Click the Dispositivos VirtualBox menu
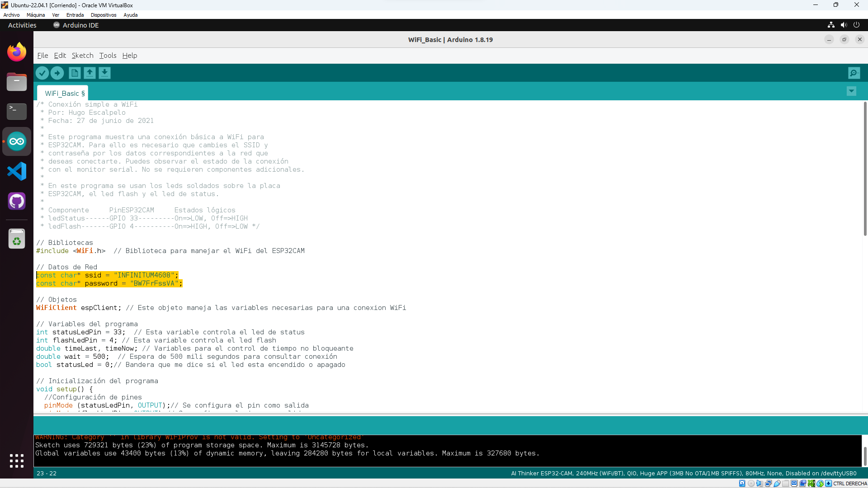Screen dimensions: 868x488 coord(103,14)
